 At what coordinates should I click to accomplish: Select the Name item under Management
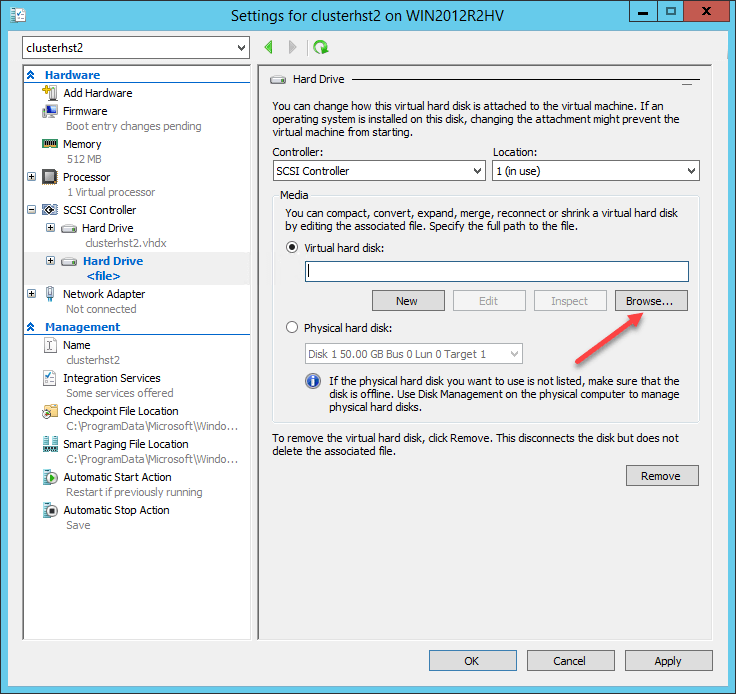(77, 345)
